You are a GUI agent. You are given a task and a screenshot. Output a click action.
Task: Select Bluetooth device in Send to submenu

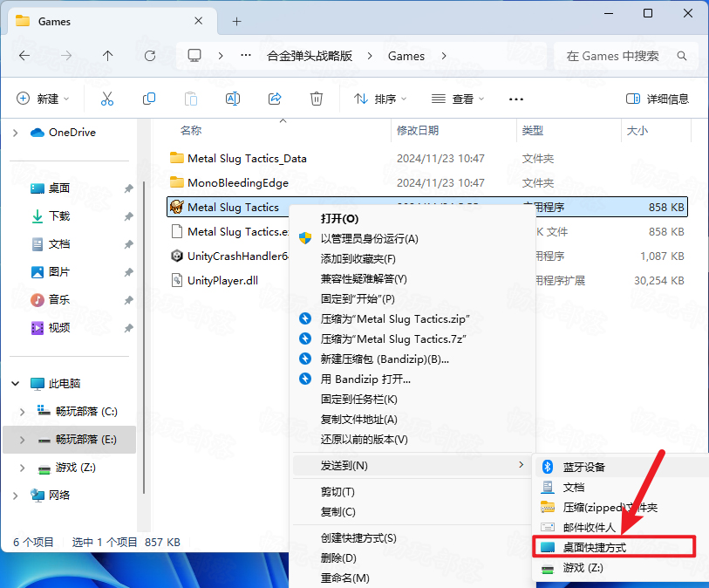tap(621, 467)
